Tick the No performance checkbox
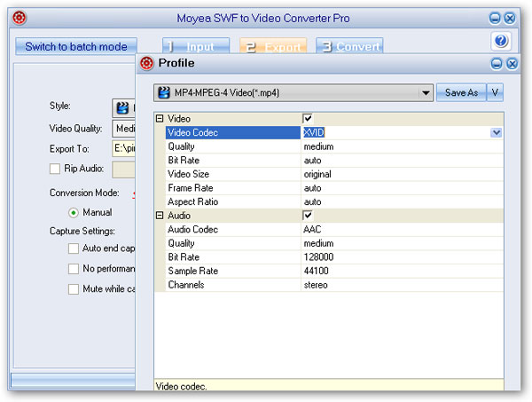The width and height of the screenshot is (532, 402). click(74, 269)
